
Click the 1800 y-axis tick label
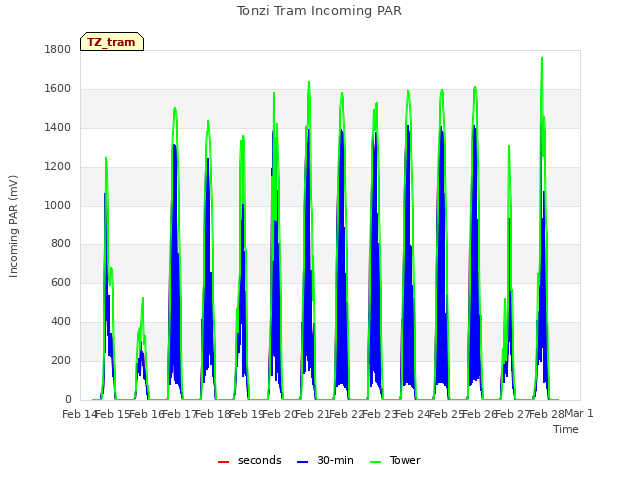(58, 49)
